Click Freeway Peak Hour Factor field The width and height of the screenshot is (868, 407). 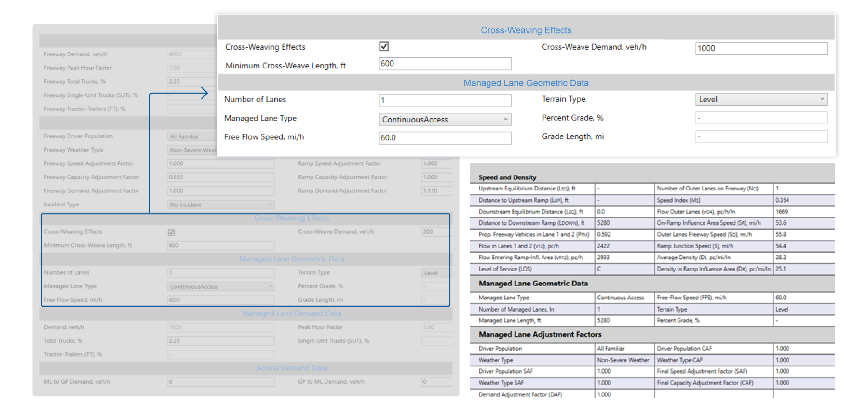click(192, 68)
